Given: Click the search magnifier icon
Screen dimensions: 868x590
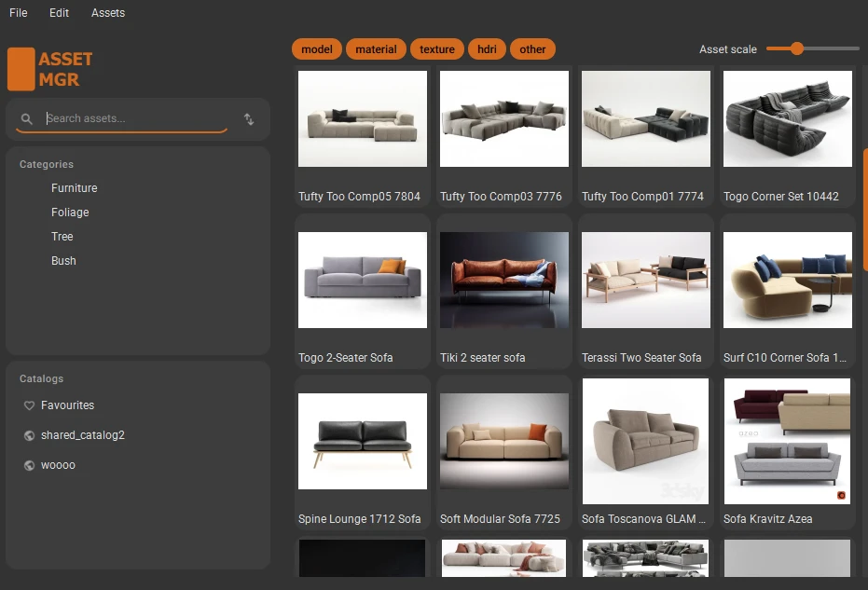Looking at the screenshot, I should (26, 118).
